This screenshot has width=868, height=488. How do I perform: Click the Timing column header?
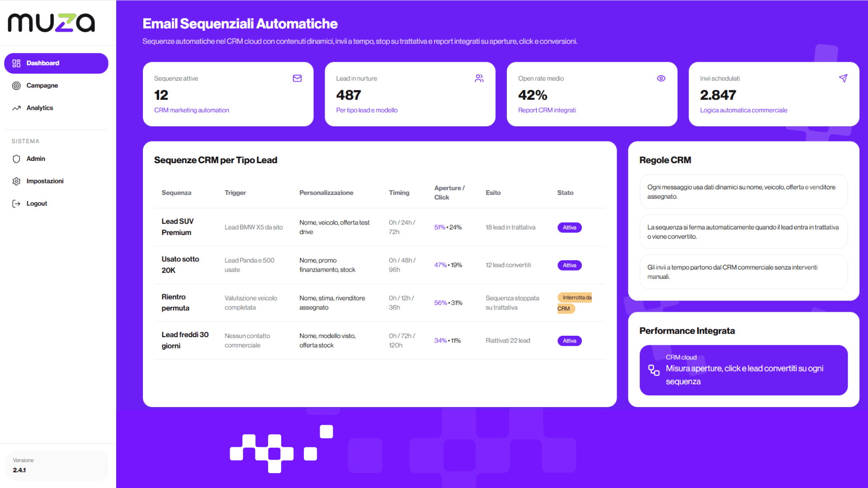pyautogui.click(x=399, y=193)
